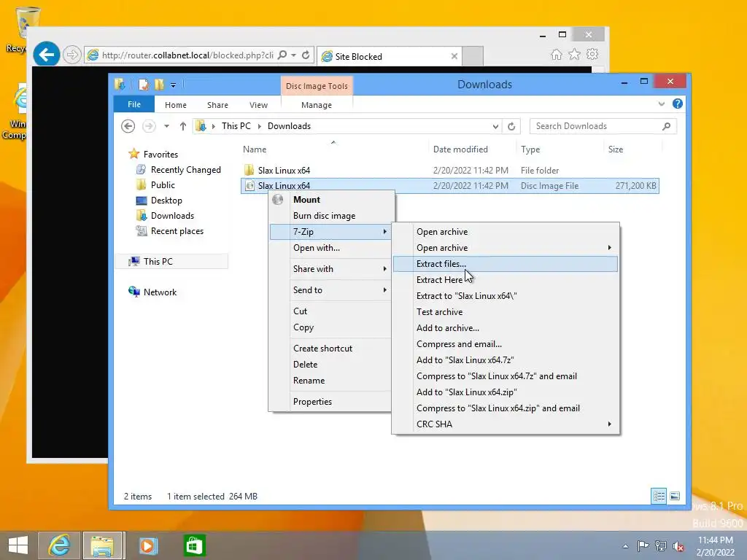Open the File ribbon tab

tap(134, 104)
